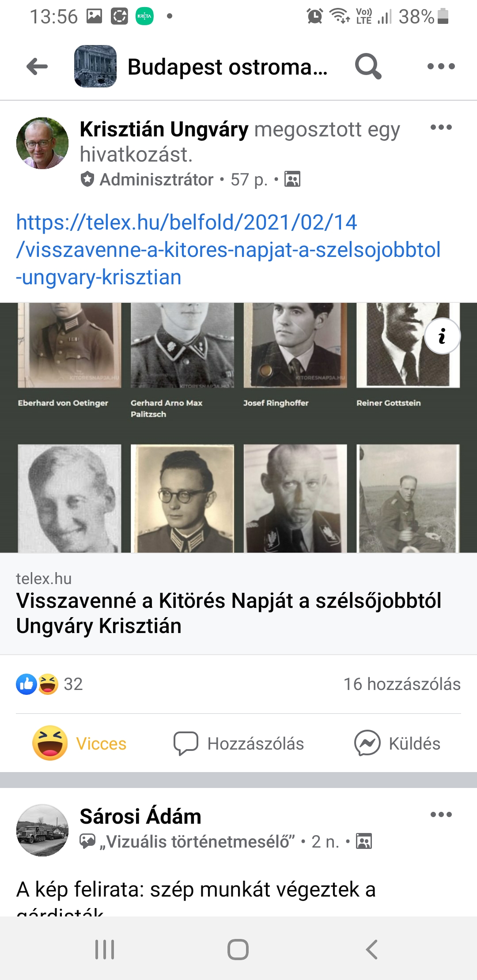Open the group search magnifier

pyautogui.click(x=368, y=67)
